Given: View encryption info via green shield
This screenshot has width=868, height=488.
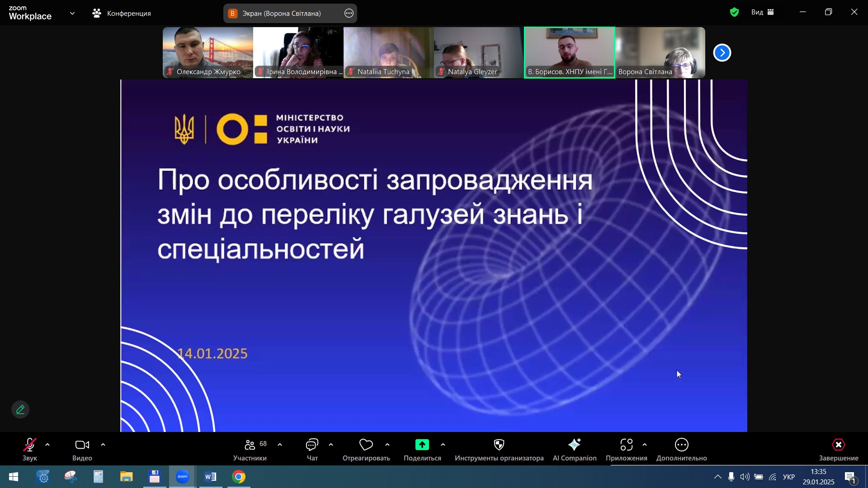Looking at the screenshot, I should (735, 13).
